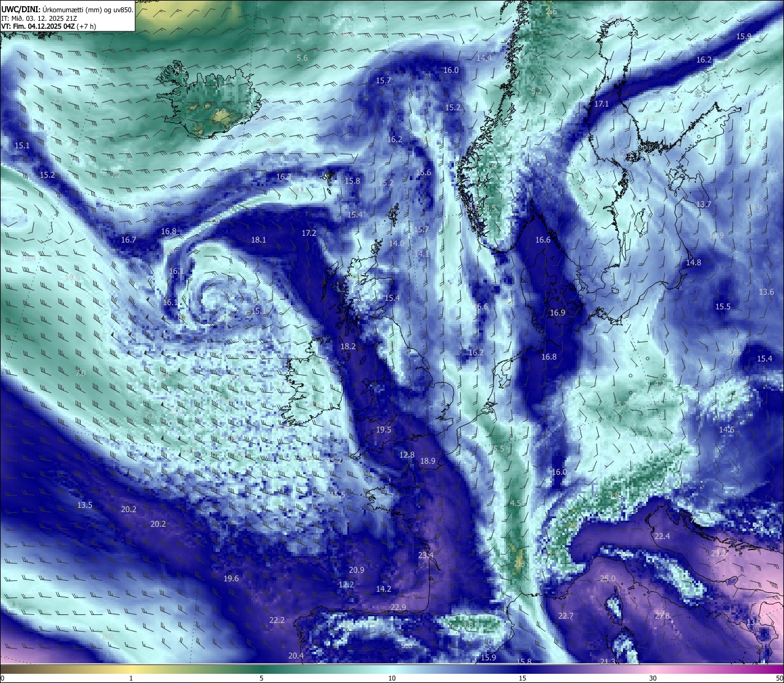Click the 18.2 value over the Irish Sea
This screenshot has width=784, height=683.
348,347
